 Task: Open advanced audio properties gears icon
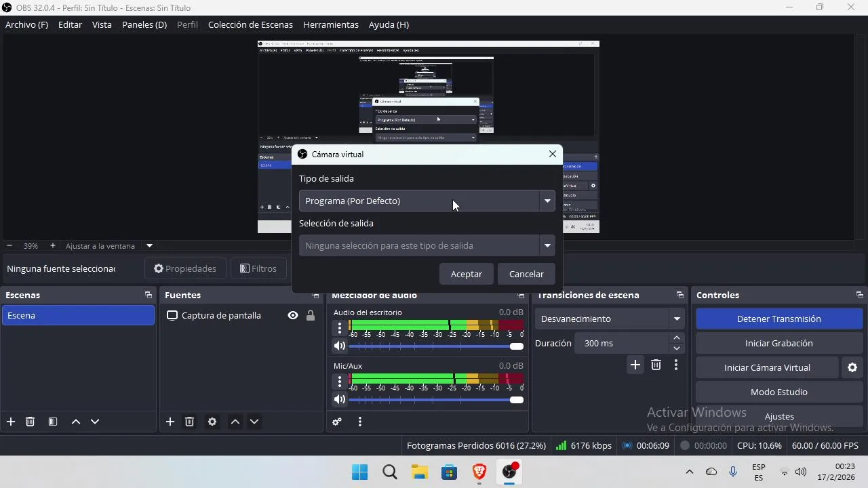(337, 422)
